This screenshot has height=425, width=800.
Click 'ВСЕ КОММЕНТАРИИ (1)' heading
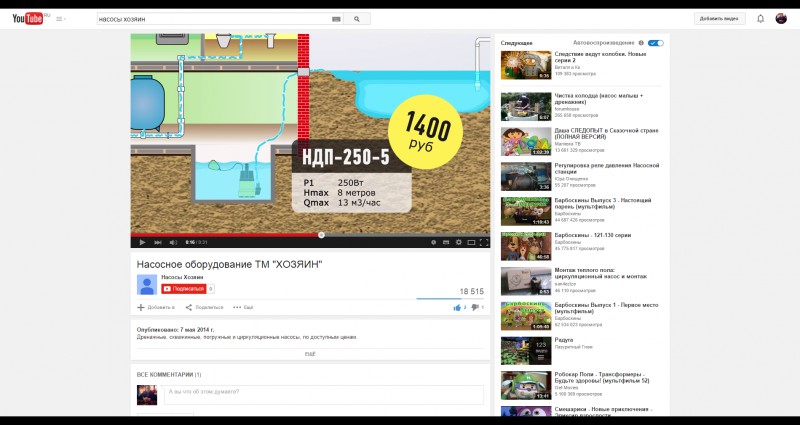[x=169, y=374]
